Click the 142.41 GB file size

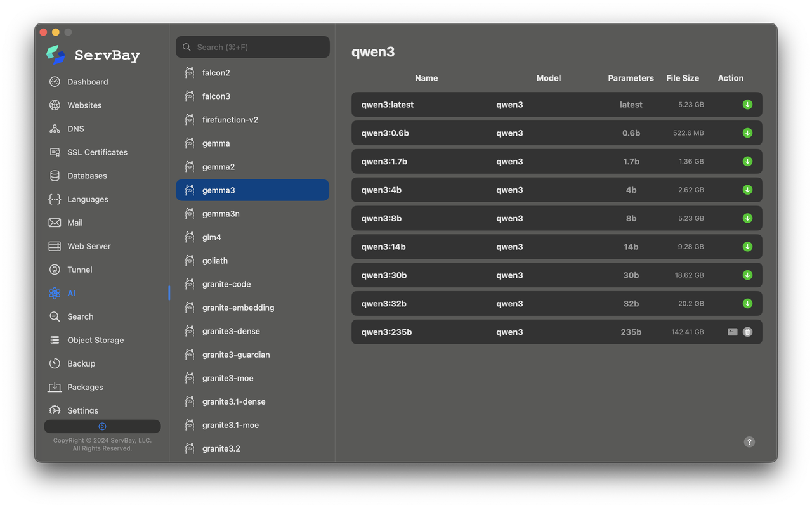688,332
